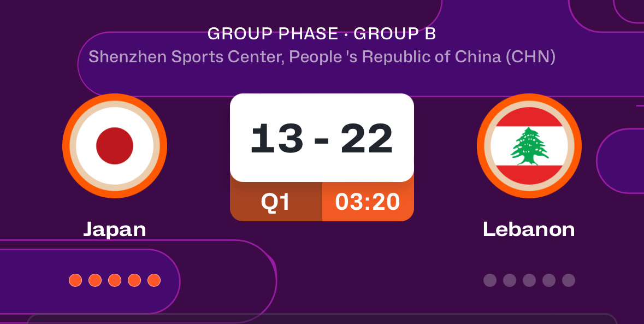Click the second grey dot under Lebanon

point(509,280)
